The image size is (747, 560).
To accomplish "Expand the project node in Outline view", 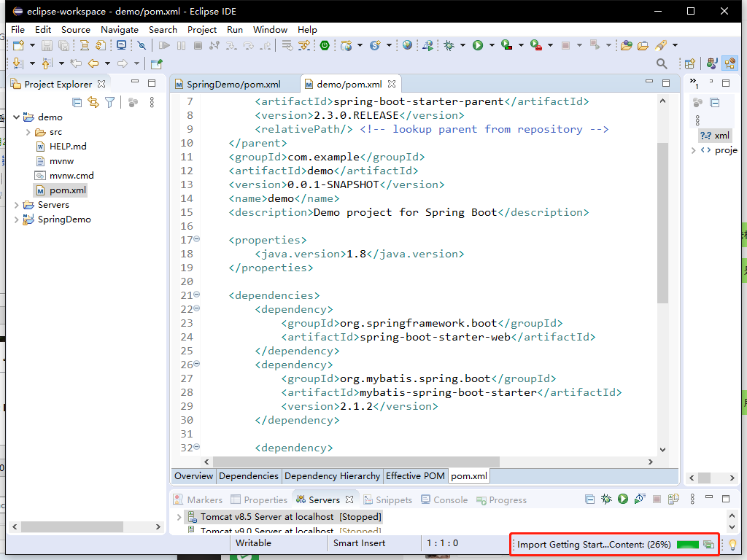I will (x=693, y=150).
